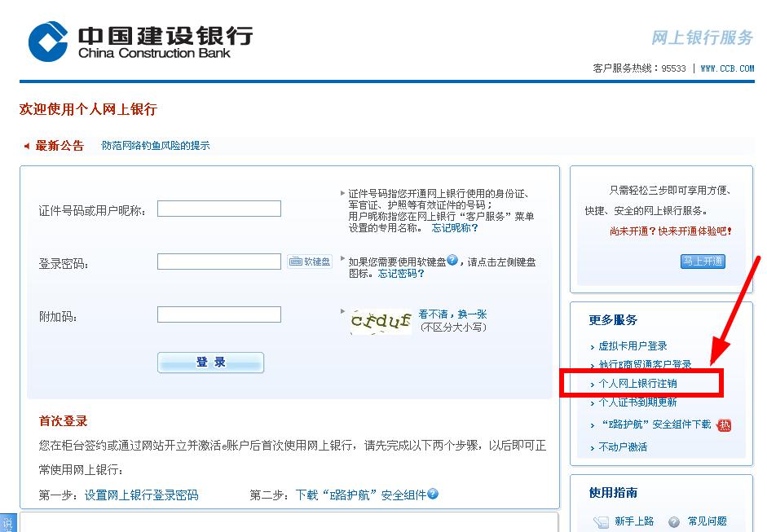Screen dimensions: 767x532
Task: Focus the 证件号码或用户昵称 input field
Action: click(x=219, y=209)
